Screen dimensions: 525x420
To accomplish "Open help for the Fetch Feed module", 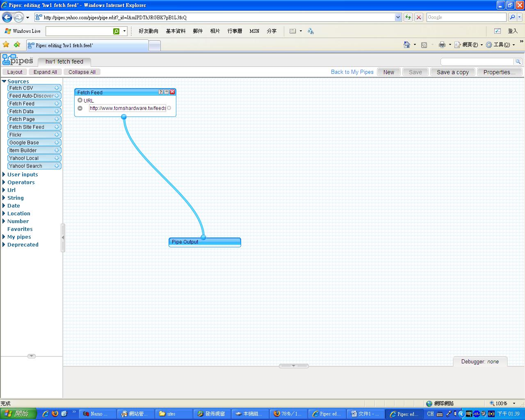I will 161,92.
